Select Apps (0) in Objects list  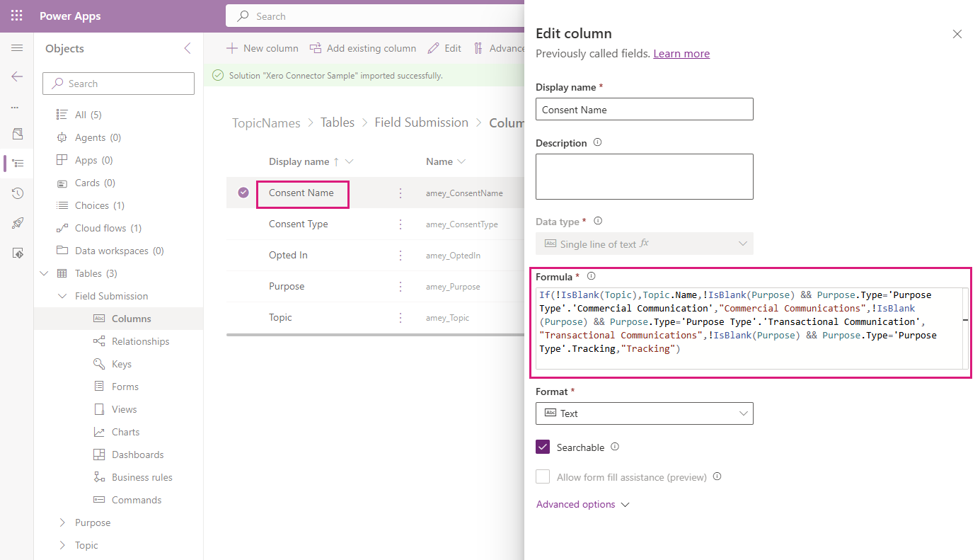(93, 160)
